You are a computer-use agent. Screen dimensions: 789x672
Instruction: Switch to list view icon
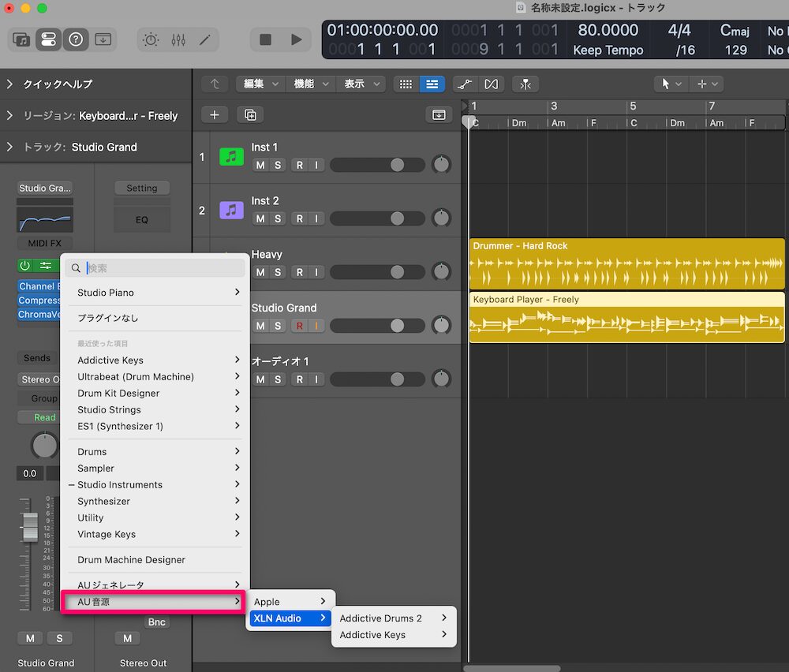(432, 84)
